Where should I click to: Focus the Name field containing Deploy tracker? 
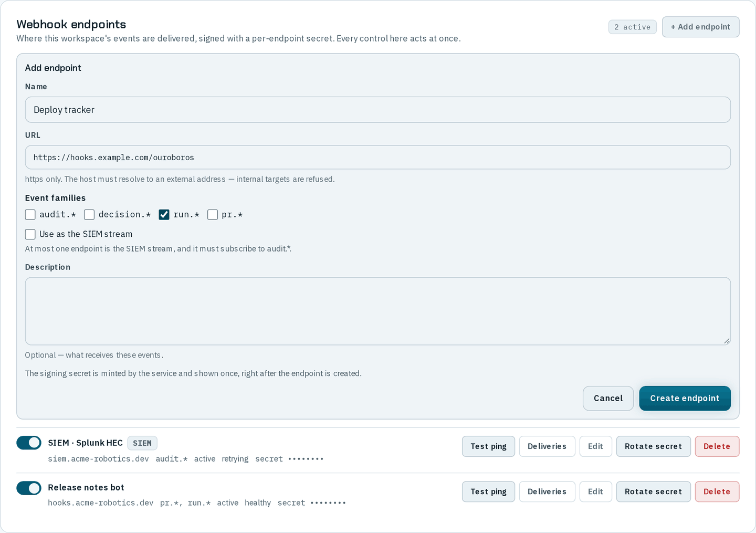378,110
